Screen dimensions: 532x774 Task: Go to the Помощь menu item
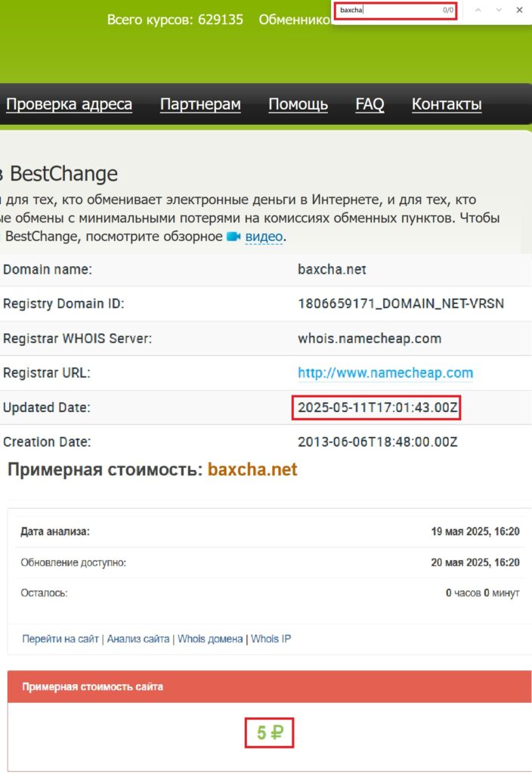[298, 104]
